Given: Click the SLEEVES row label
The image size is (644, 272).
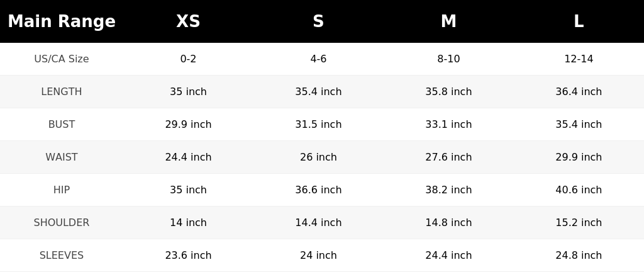Looking at the screenshot, I should 62,256.
